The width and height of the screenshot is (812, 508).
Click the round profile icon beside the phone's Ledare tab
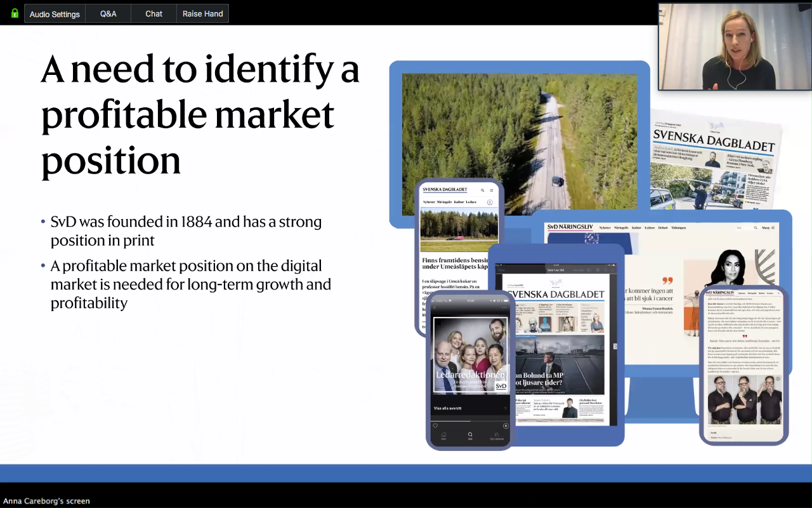click(x=490, y=202)
